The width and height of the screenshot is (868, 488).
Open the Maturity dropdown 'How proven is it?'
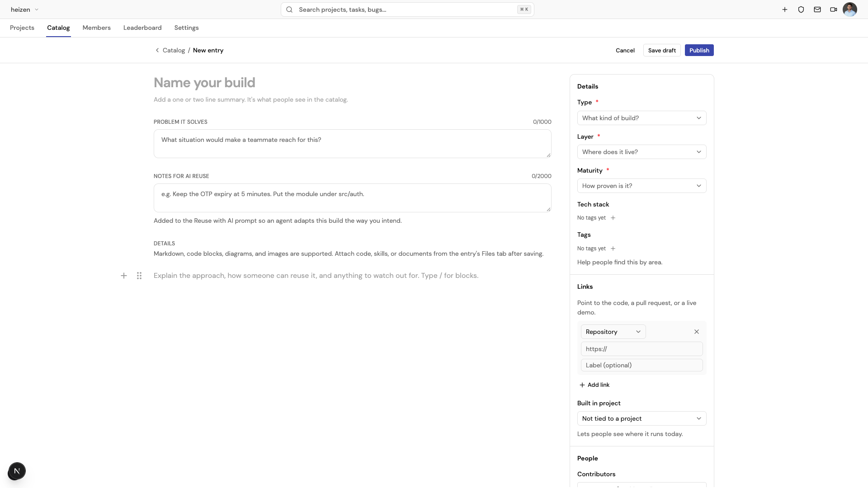pyautogui.click(x=642, y=186)
